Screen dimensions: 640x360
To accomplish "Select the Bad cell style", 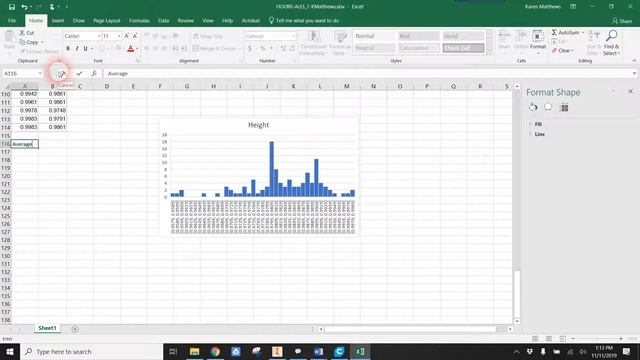I will point(419,36).
